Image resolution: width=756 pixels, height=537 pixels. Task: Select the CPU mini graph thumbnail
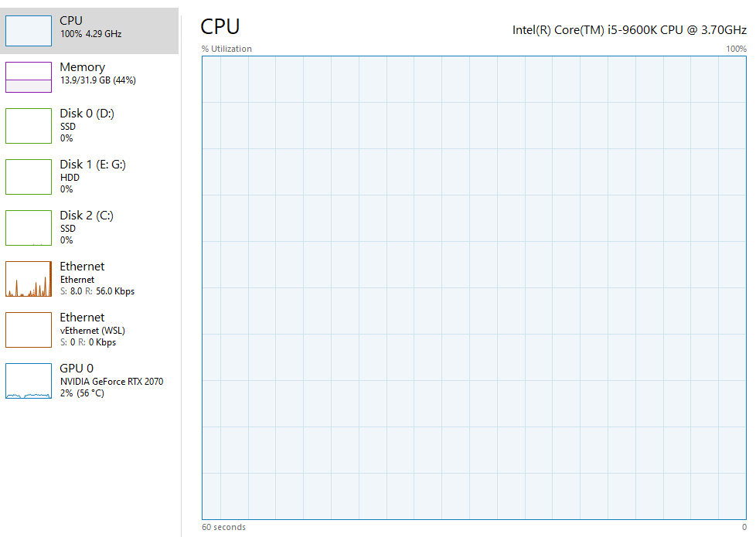(29, 31)
